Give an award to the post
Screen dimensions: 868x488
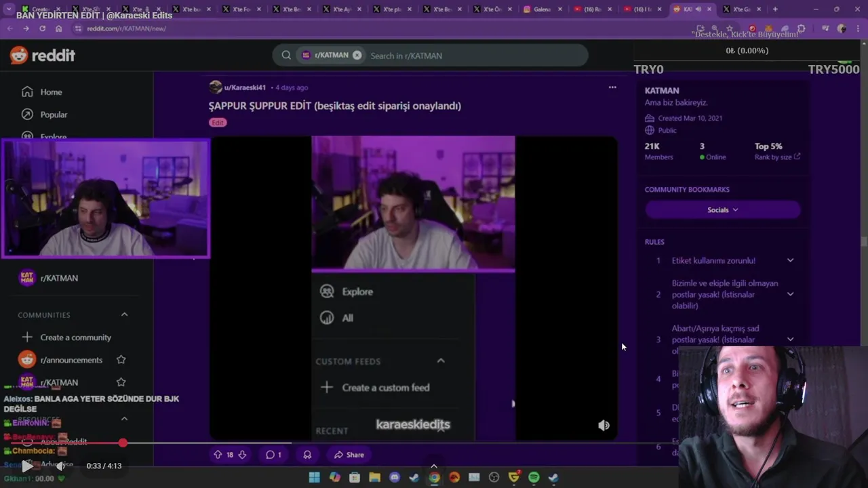pyautogui.click(x=307, y=455)
